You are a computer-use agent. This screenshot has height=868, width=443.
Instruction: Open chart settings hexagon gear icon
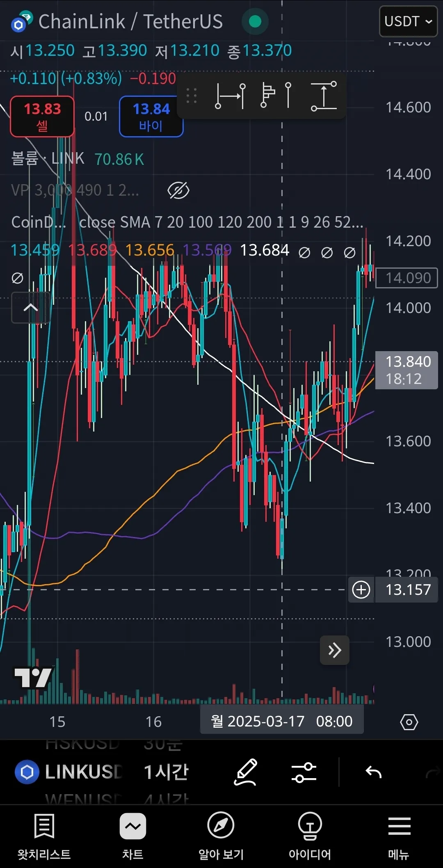[409, 722]
